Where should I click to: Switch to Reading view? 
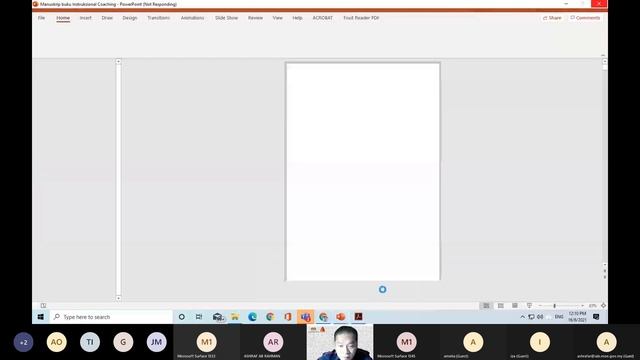point(515,305)
